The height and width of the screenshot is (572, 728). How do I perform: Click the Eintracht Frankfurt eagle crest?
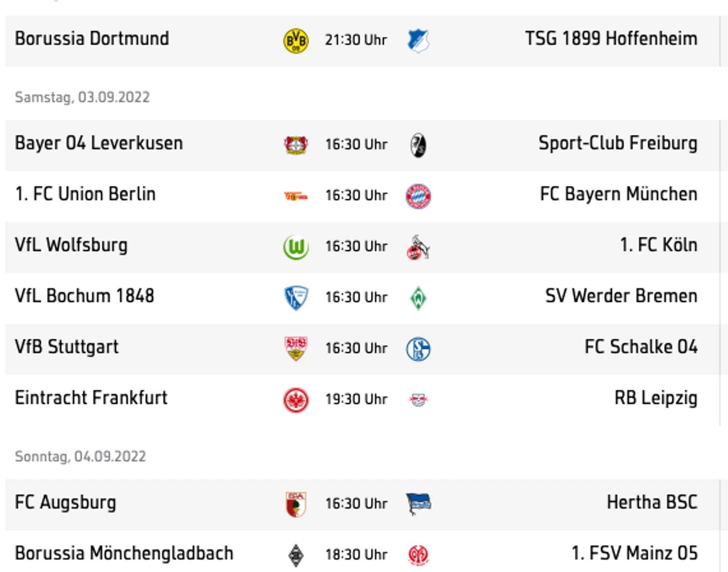point(296,400)
